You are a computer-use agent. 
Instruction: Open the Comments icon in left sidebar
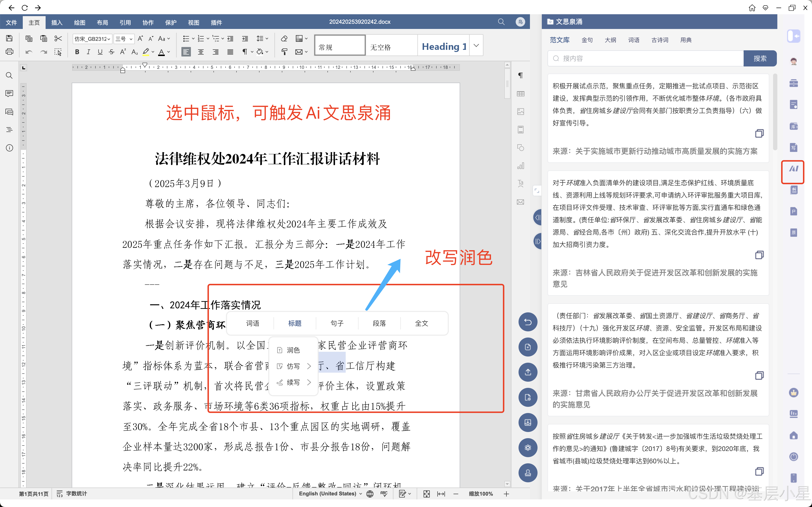[x=9, y=93]
